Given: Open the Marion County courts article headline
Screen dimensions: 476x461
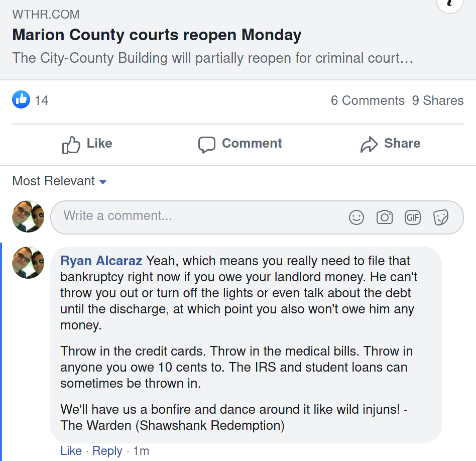Looking at the screenshot, I should point(157,35).
